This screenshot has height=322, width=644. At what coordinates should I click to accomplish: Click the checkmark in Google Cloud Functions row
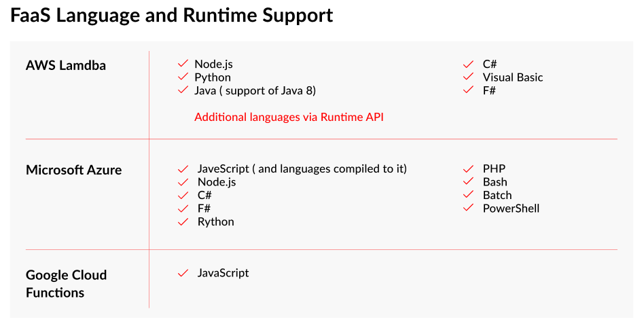[183, 273]
